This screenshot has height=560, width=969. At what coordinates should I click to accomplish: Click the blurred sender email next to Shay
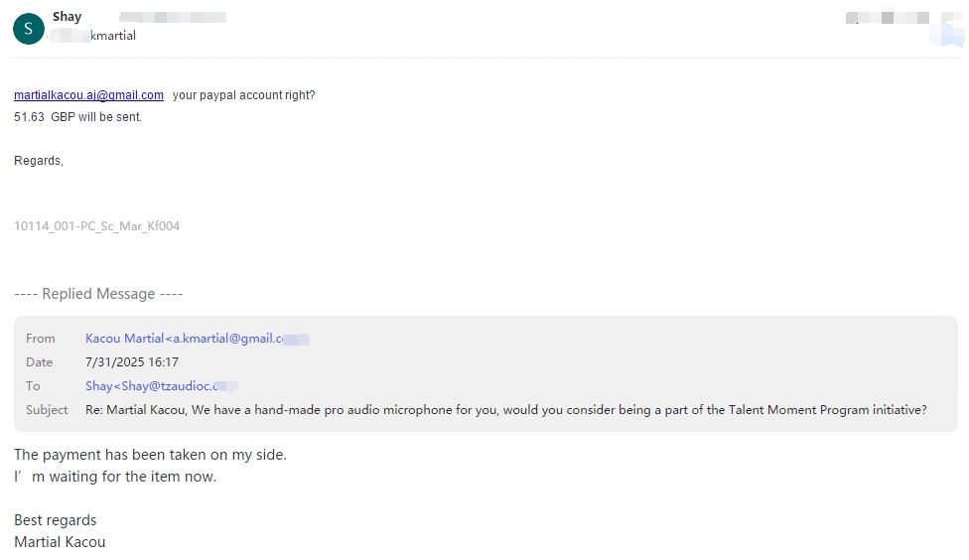coord(173,17)
